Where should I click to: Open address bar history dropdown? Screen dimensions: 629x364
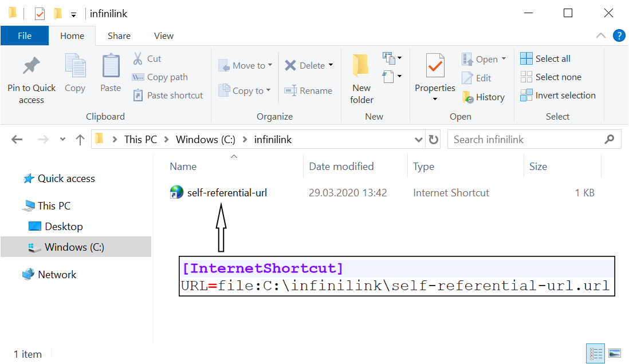tap(419, 140)
